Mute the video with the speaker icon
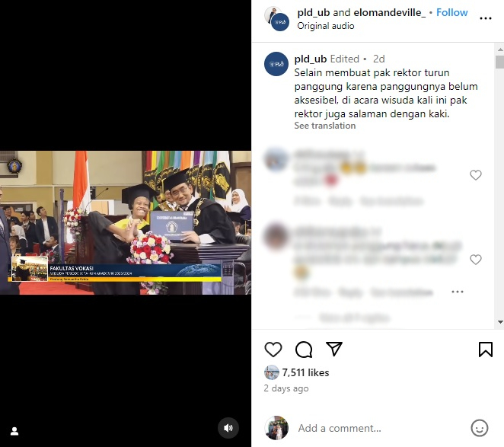Image resolution: width=504 pixels, height=447 pixels. click(x=228, y=428)
